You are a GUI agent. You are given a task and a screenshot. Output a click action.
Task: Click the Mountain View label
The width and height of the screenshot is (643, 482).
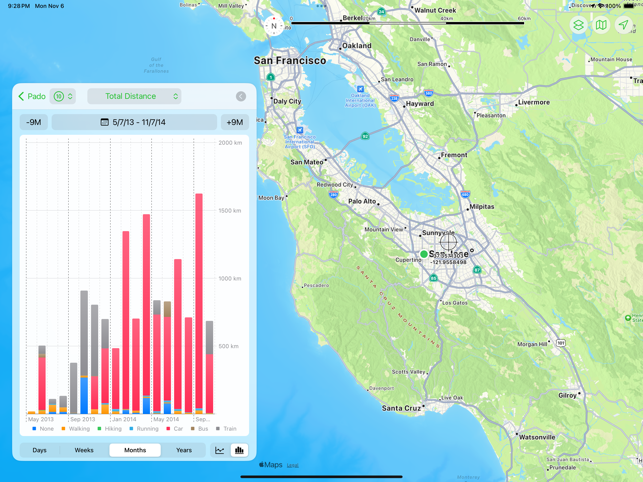pos(384,229)
